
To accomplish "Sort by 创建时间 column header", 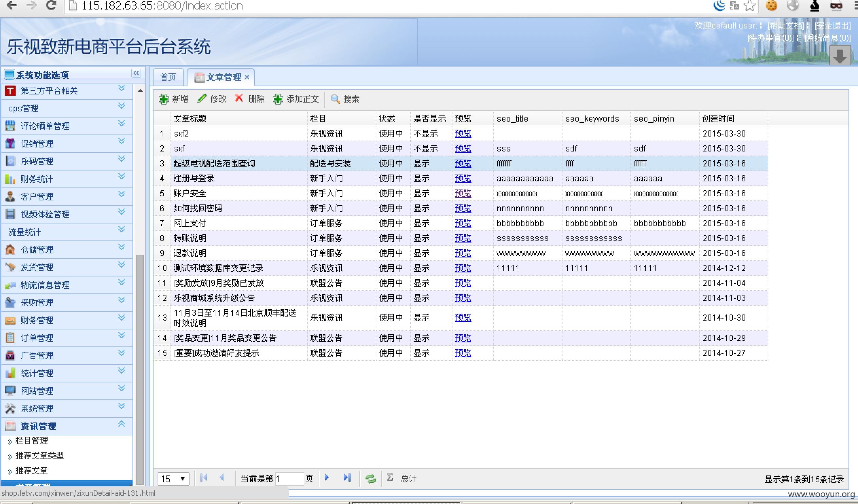I will [733, 119].
